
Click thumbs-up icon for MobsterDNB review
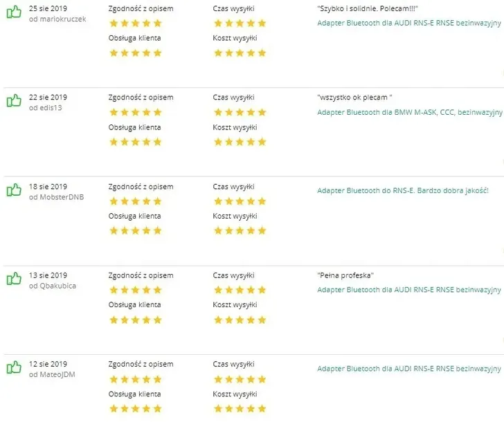14,190
